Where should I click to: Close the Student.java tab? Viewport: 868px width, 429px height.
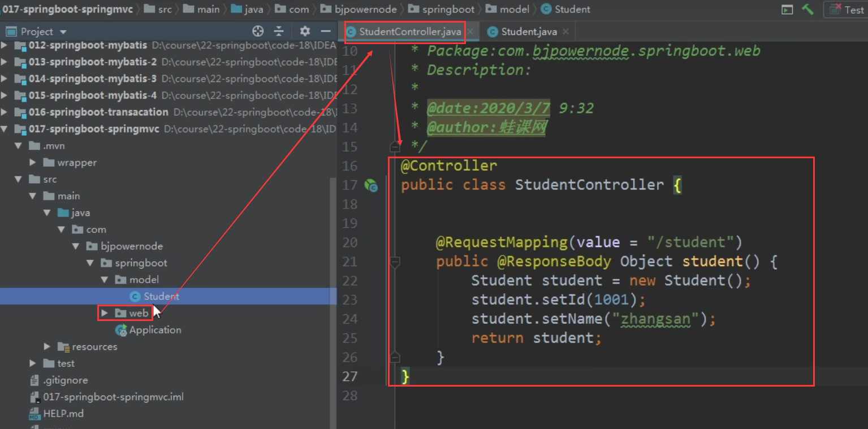click(566, 32)
